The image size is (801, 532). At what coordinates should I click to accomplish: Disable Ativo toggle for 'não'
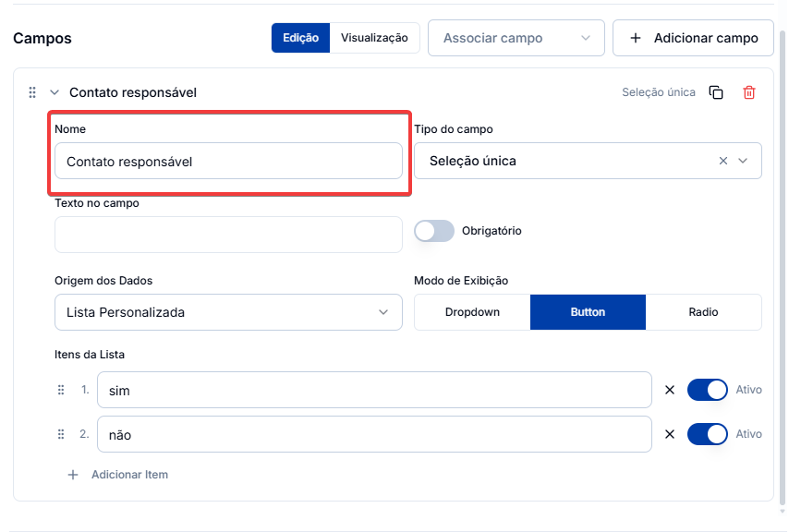click(708, 434)
